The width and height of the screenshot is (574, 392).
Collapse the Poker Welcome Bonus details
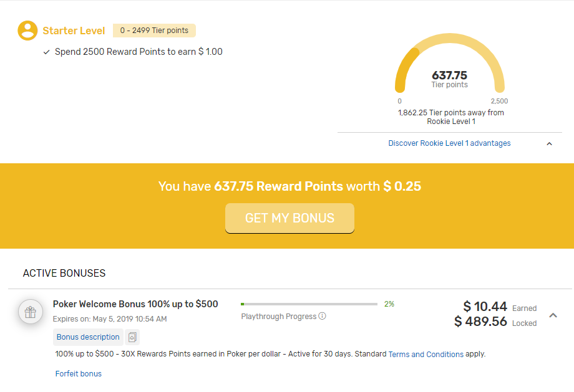(553, 315)
